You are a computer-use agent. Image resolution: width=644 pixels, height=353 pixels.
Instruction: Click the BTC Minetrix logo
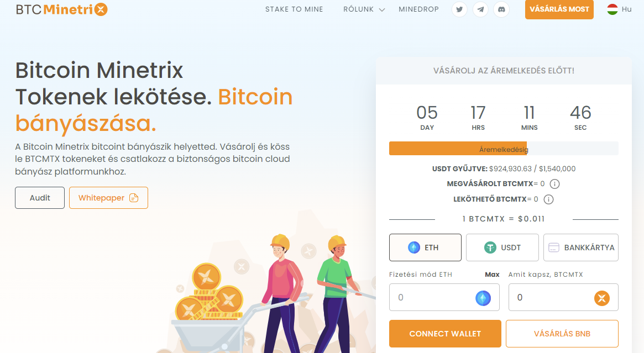[61, 9]
